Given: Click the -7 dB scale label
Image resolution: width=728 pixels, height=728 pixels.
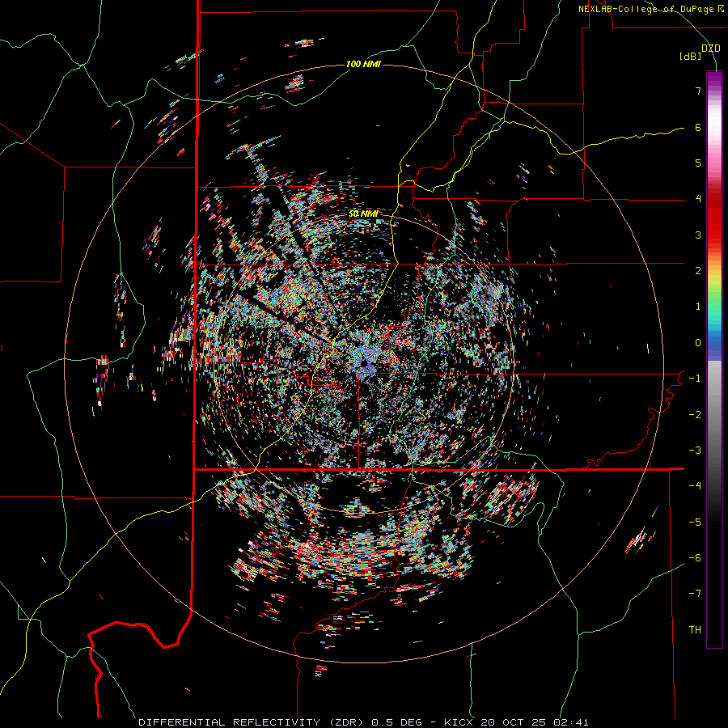Looking at the screenshot, I should (695, 594).
